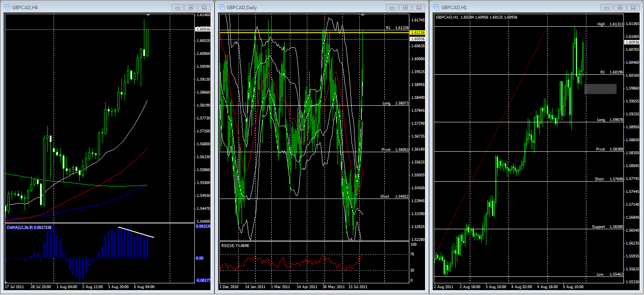Click the GBPCAD,H1 window title icon

pyautogui.click(x=436, y=7)
